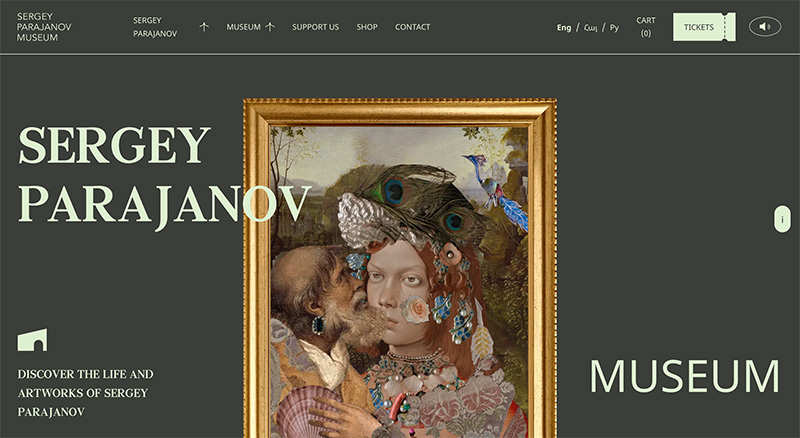Open the Museum navigation item
The image size is (800, 438).
pyautogui.click(x=243, y=27)
